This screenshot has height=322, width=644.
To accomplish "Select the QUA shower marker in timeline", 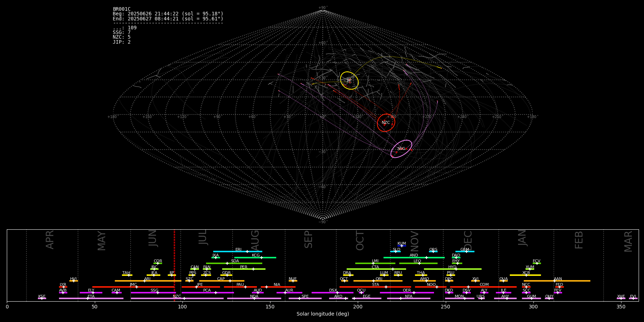I will pos(503,281).
